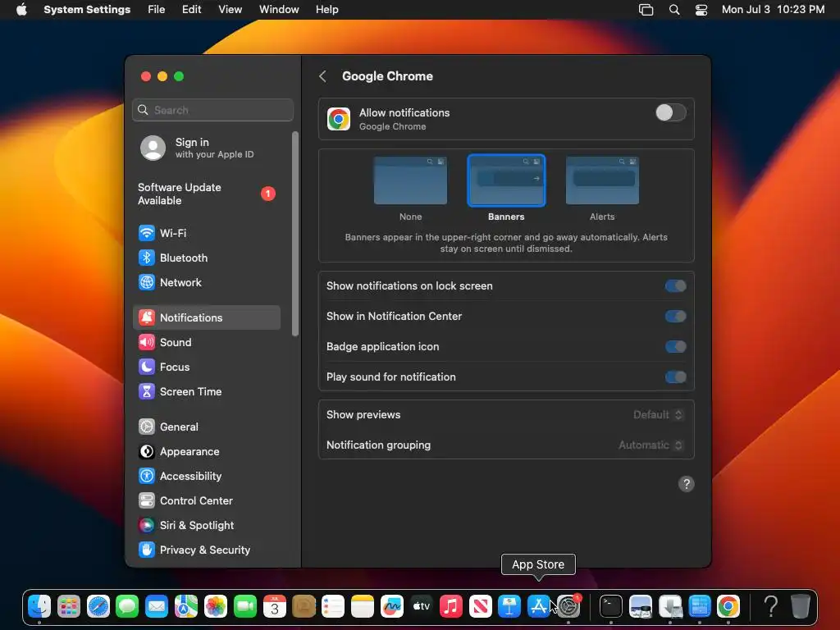Viewport: 840px width, 630px height.
Task: Open Keynote from the Dock
Action: tap(509, 606)
